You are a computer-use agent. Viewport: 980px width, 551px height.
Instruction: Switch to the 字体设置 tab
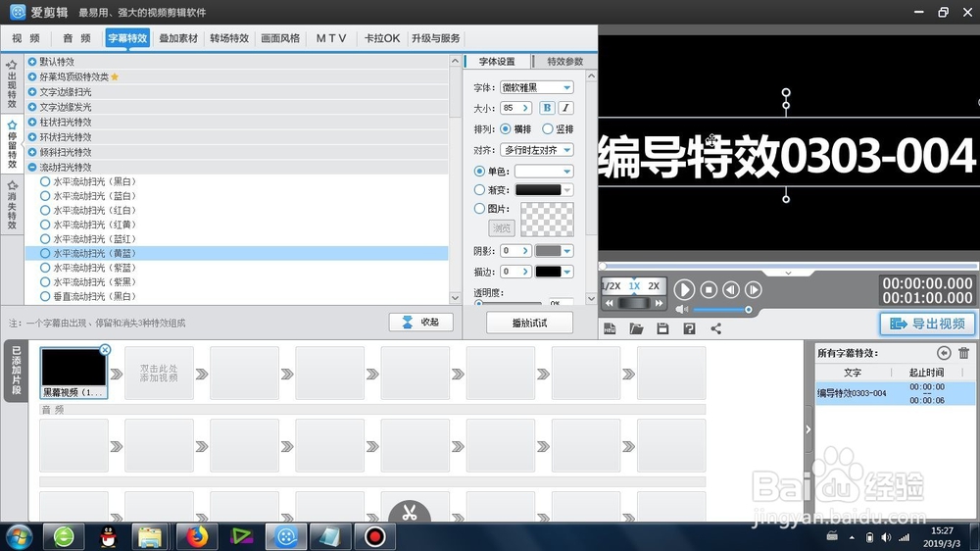[x=498, y=62]
